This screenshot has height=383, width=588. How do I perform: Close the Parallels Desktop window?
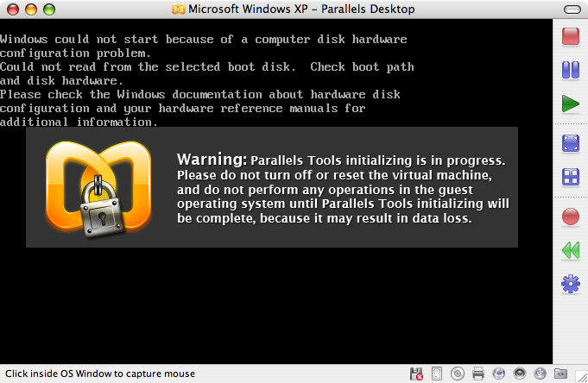pos(13,9)
